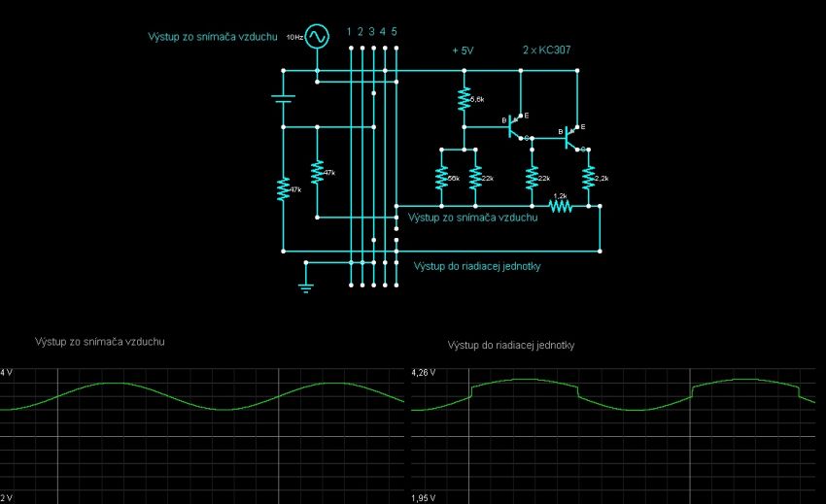Click 'Výstup zo snímača vzduchu' under the 56k resistor

pyautogui.click(x=472, y=218)
